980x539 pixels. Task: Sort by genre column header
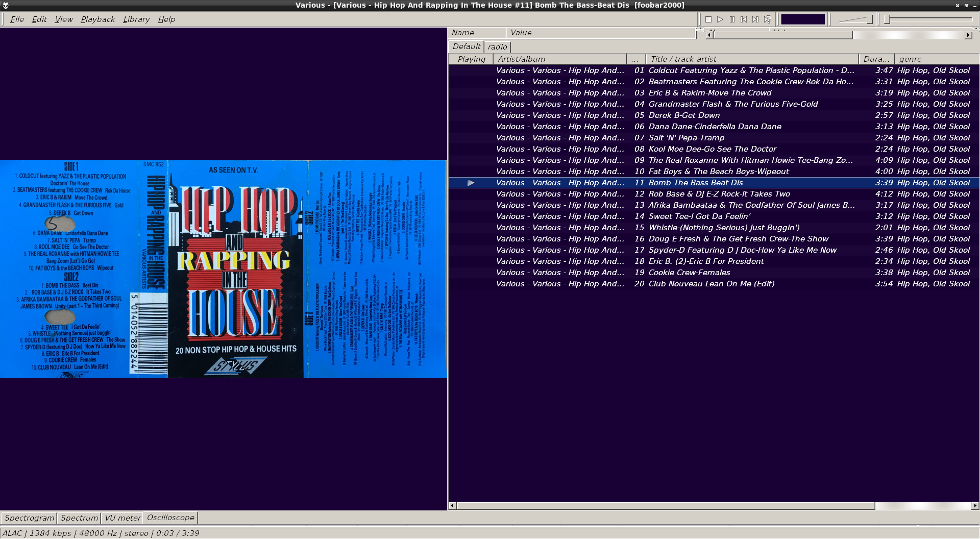pos(937,59)
